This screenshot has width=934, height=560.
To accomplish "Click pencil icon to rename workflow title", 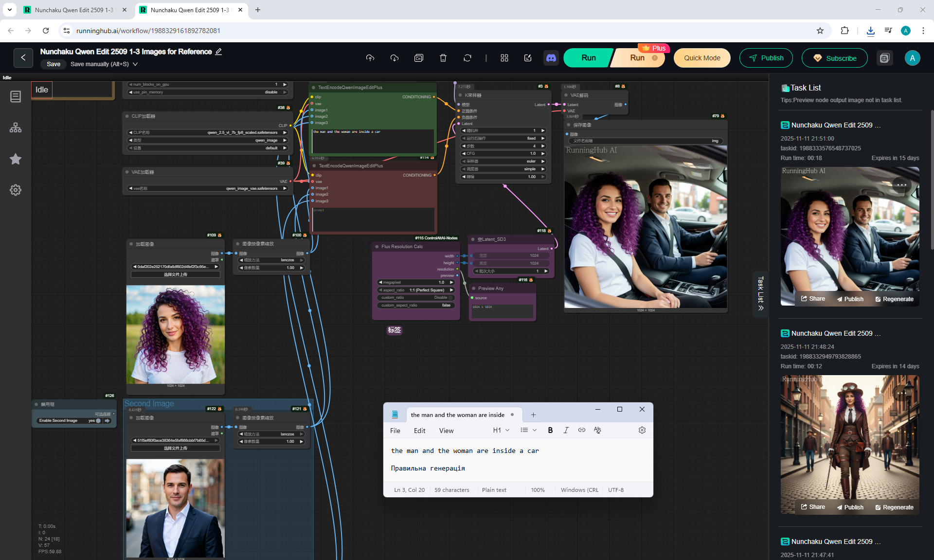I will tap(219, 52).
